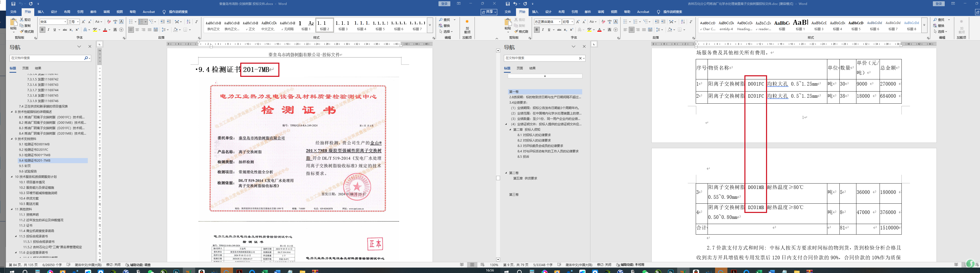Click Increase Indent icon in left Word window
This screenshot has height=273, width=980.
tap(169, 22)
